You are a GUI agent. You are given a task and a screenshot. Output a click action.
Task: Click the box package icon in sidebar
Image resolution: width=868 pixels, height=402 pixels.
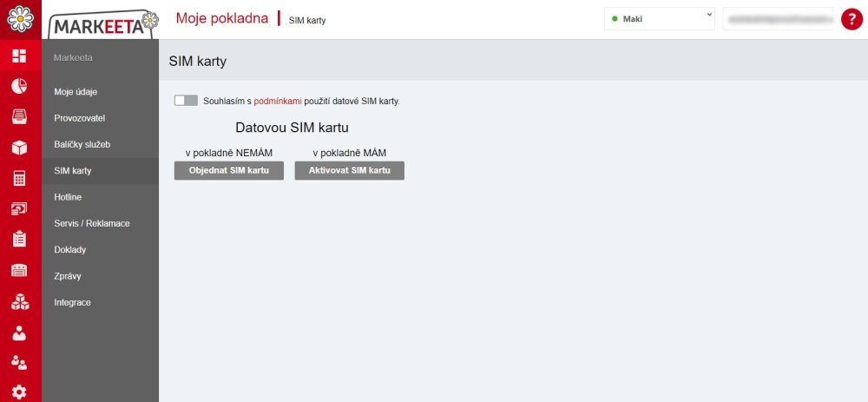pyautogui.click(x=19, y=148)
